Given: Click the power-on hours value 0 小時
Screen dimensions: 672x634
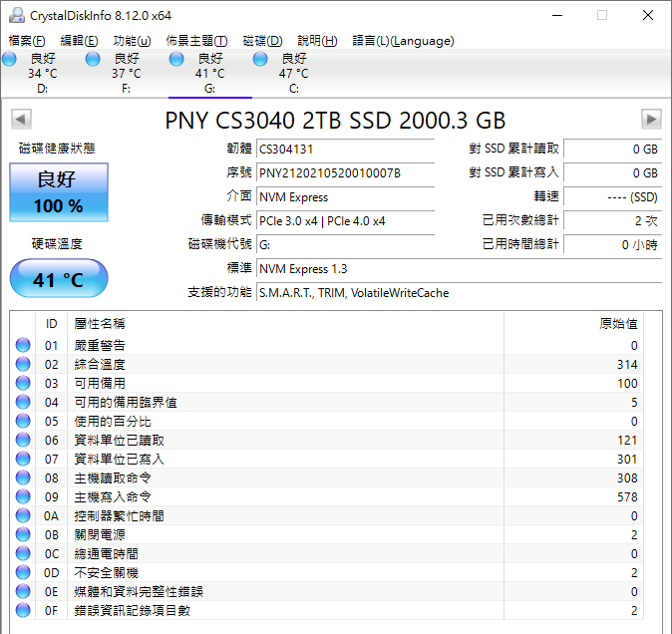Looking at the screenshot, I should (613, 245).
